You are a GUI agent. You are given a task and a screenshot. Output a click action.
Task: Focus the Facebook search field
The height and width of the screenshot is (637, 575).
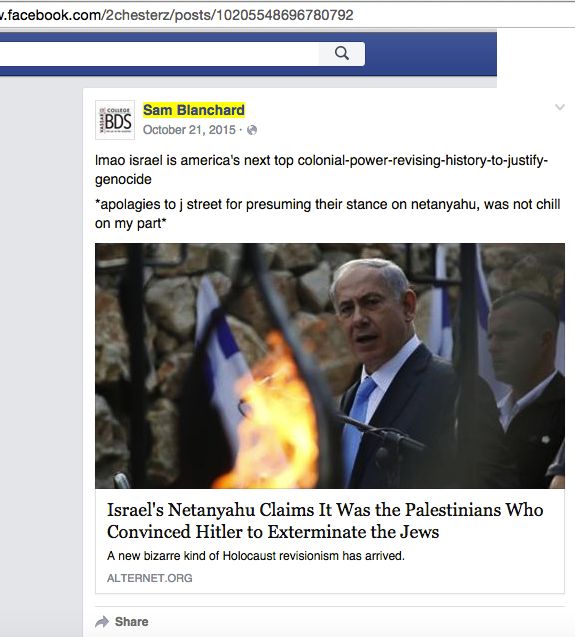point(159,54)
